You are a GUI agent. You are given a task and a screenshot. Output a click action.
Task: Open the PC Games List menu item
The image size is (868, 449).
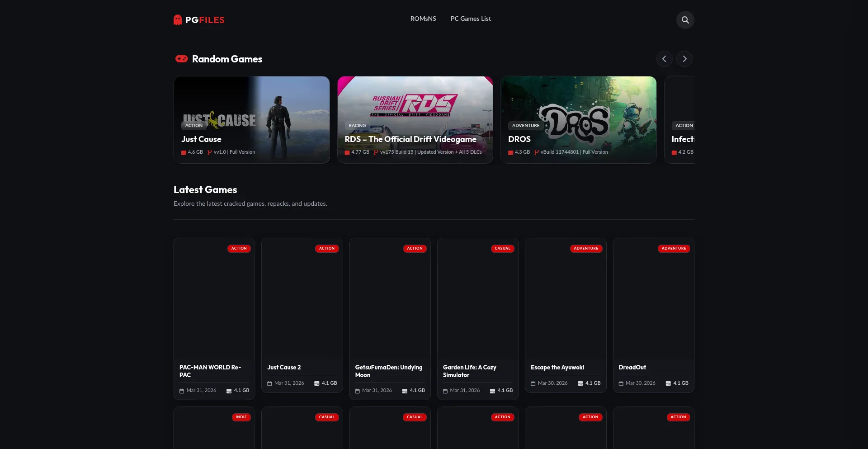471,19
